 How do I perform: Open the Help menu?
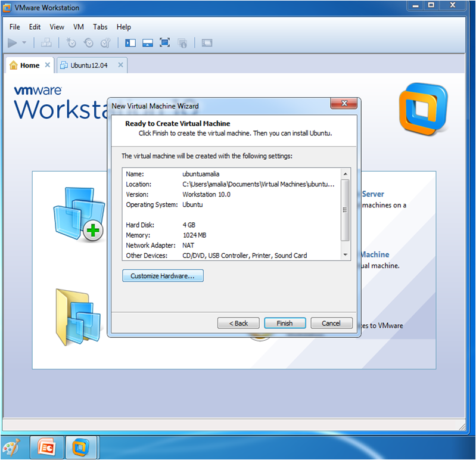[123, 27]
